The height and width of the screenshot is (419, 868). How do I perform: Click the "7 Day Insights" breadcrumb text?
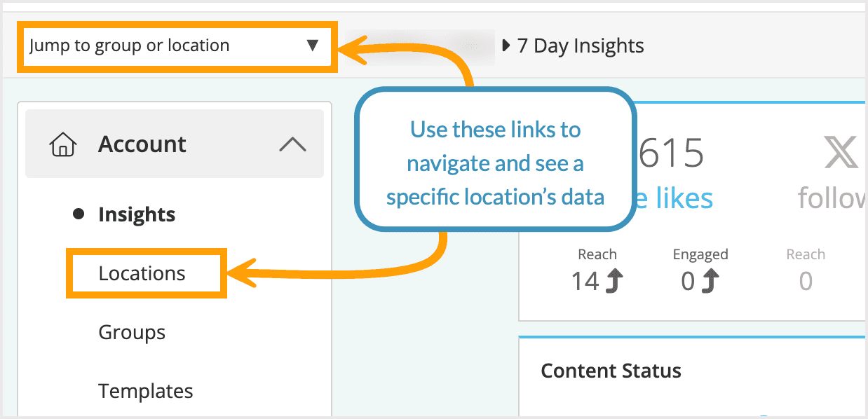(580, 46)
